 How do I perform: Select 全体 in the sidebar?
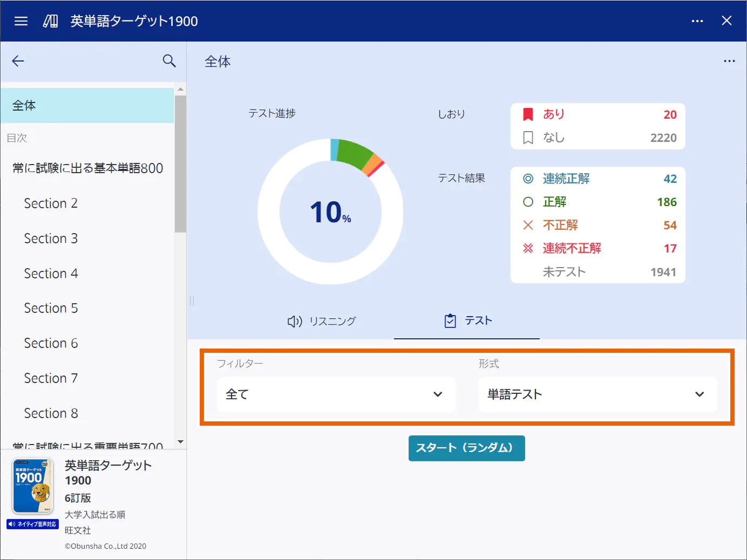[x=87, y=106]
